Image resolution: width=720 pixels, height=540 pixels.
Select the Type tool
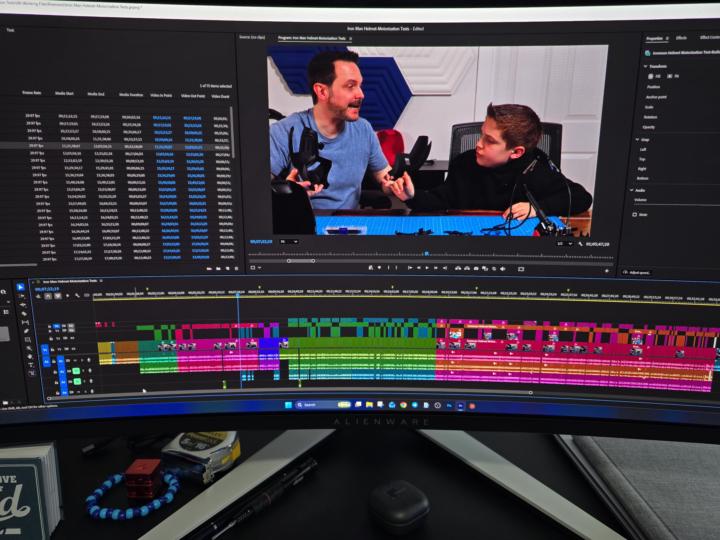click(x=31, y=365)
